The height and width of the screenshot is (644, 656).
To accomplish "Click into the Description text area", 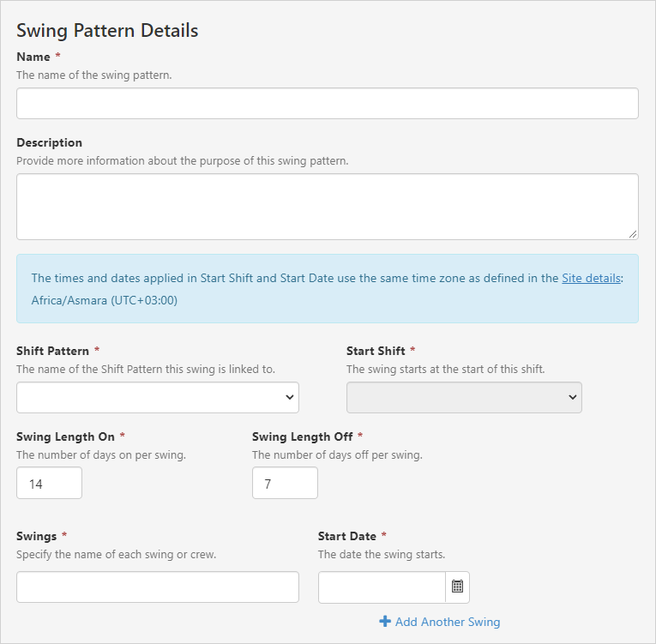I will pyautogui.click(x=328, y=207).
